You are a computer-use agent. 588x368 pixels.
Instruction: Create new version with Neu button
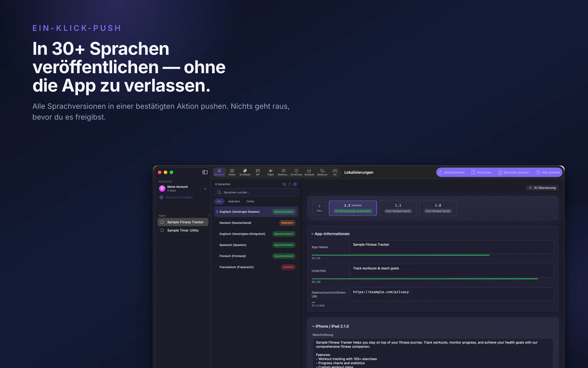319,208
